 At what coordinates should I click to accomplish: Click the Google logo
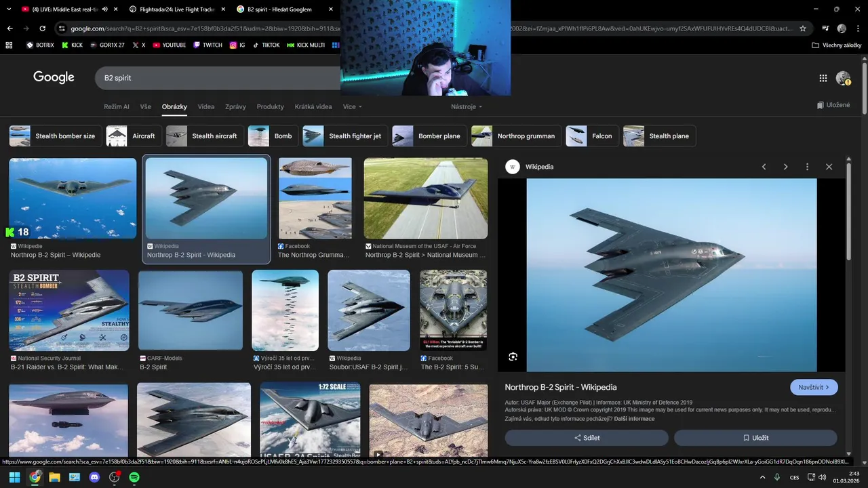[54, 78]
